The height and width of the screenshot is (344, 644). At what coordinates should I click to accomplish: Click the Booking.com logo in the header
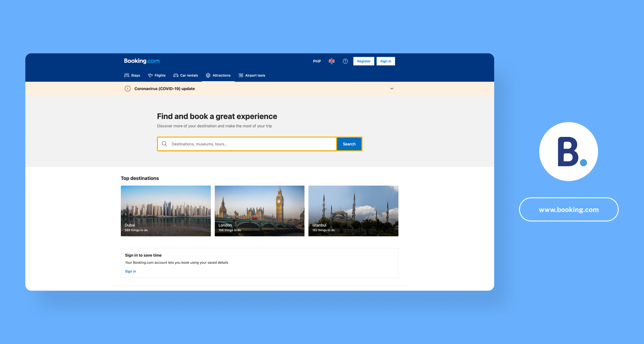coord(141,61)
